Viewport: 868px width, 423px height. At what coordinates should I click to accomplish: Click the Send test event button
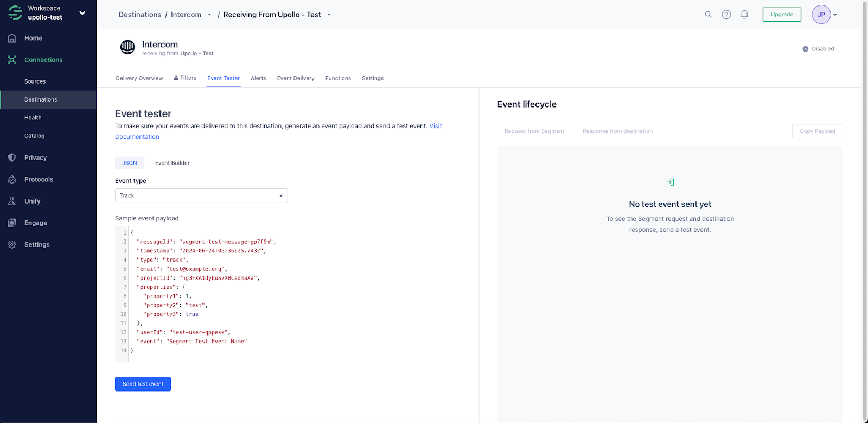tap(143, 384)
